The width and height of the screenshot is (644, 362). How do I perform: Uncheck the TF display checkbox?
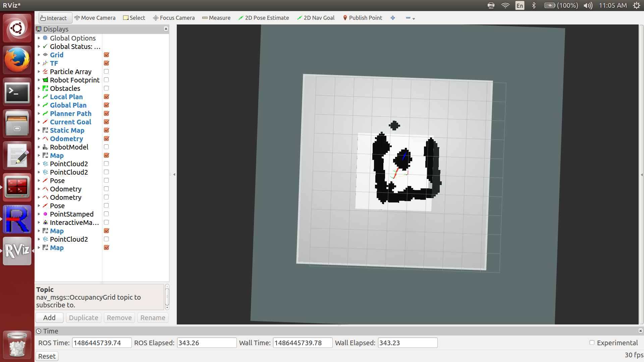coord(106,63)
